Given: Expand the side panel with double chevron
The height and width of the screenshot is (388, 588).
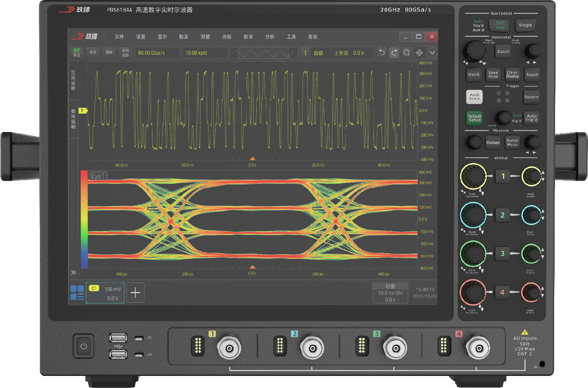Looking at the screenshot, I should 73,272.
